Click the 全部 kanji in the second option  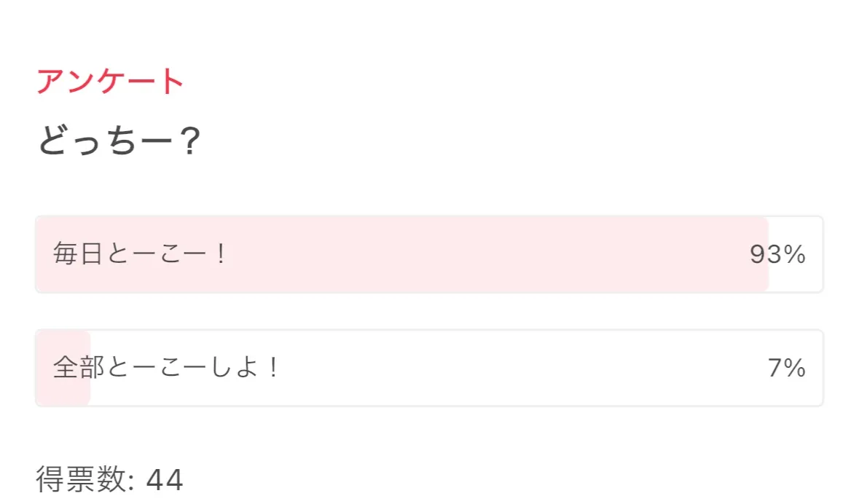click(x=78, y=368)
